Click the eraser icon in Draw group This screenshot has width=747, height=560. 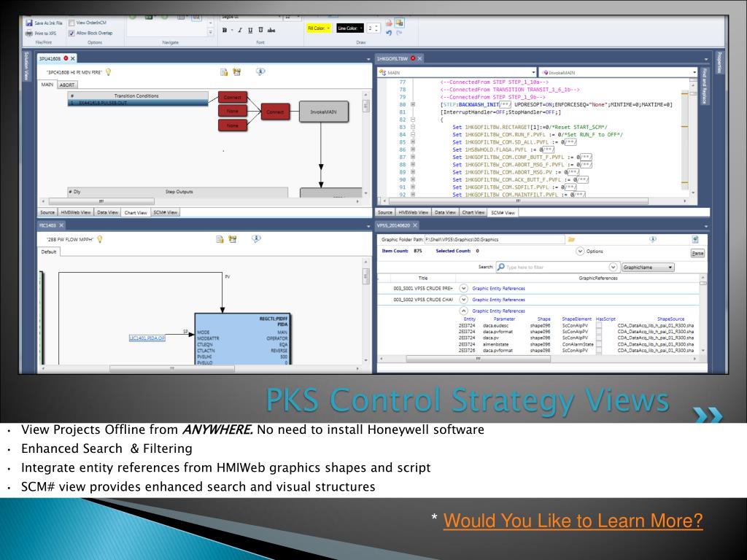389,23
